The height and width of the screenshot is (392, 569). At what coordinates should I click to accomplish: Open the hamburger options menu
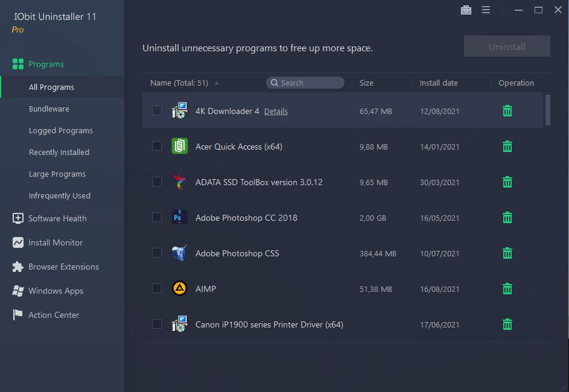click(x=486, y=10)
